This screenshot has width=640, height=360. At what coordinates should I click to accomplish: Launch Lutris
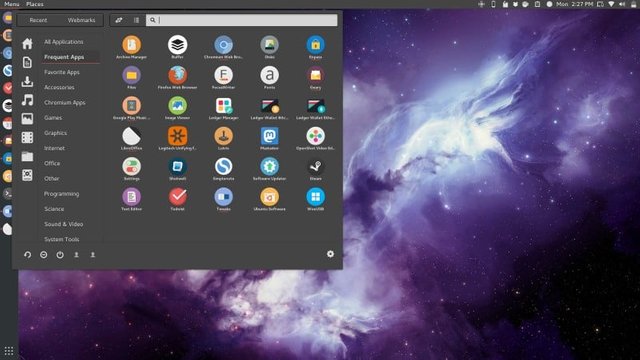coord(224,136)
